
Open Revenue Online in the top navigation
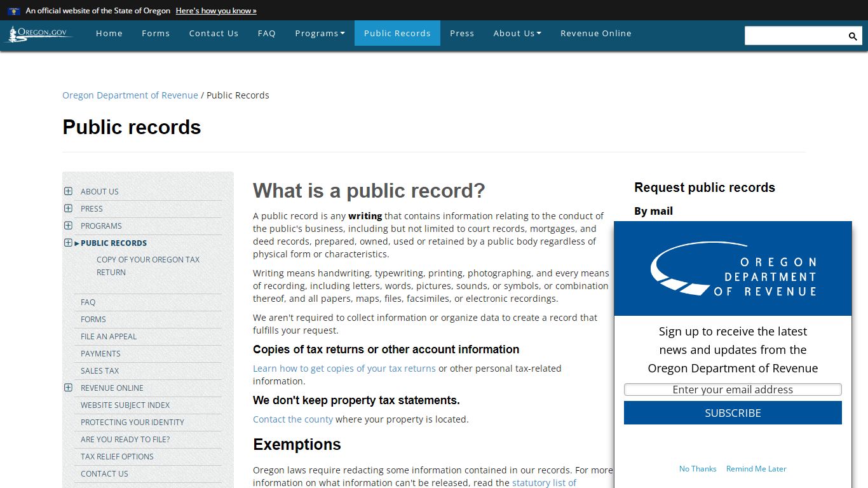pyautogui.click(x=596, y=33)
